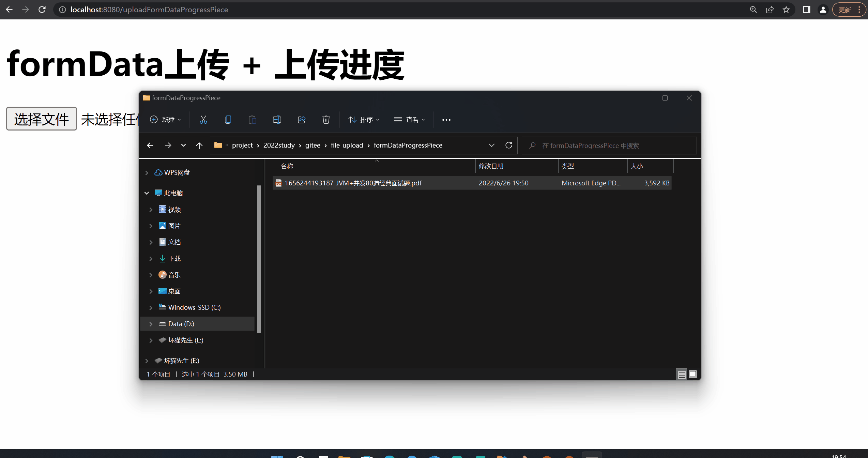Refresh the Explorer folder view

pos(508,145)
